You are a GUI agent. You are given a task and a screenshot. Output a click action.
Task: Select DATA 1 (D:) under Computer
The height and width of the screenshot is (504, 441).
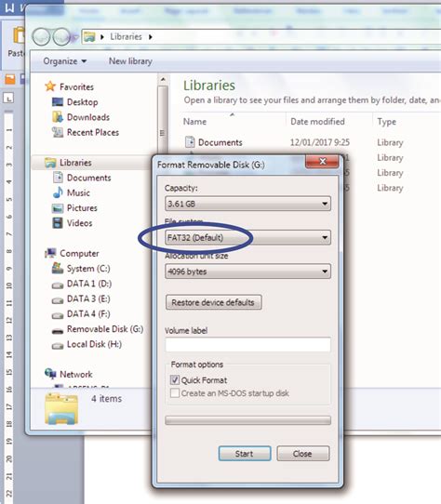point(89,284)
